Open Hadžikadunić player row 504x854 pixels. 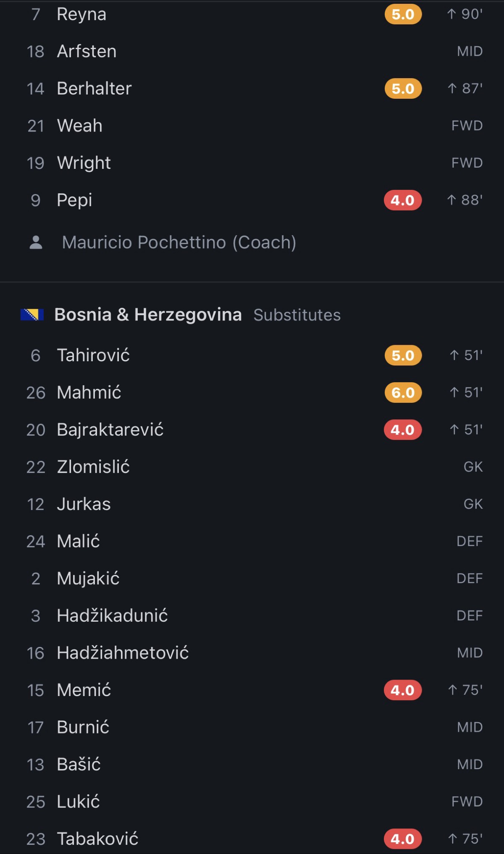[x=252, y=615]
